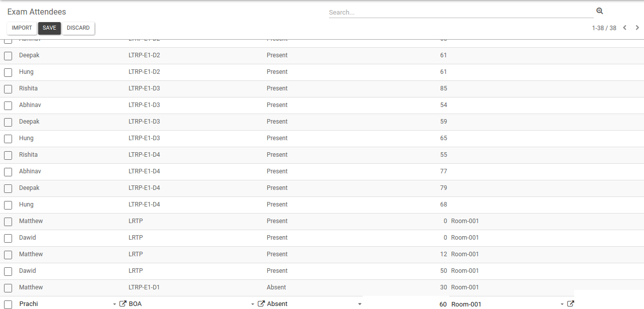The width and height of the screenshot is (644, 309).
Task: Go to the previous page of records
Action: [625, 28]
